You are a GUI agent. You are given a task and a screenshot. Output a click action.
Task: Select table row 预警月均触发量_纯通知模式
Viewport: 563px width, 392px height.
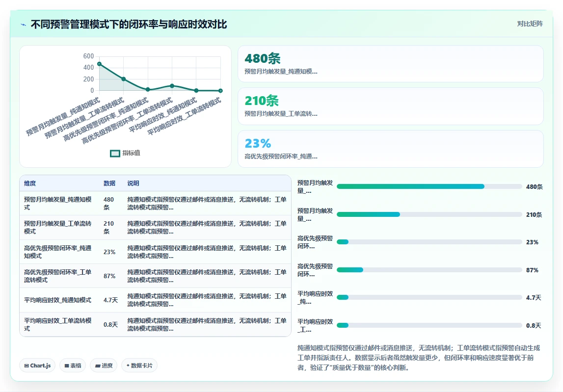[155, 203]
